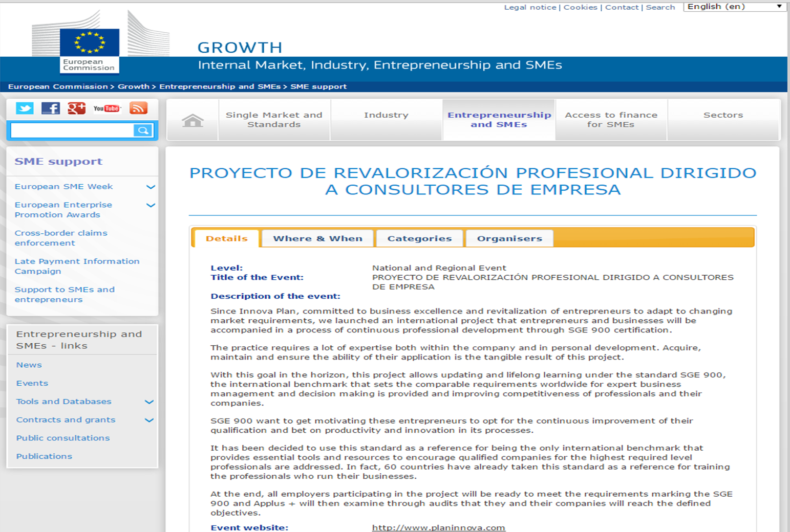Open Cross-border claims enforcement link
790x532 pixels.
point(61,238)
